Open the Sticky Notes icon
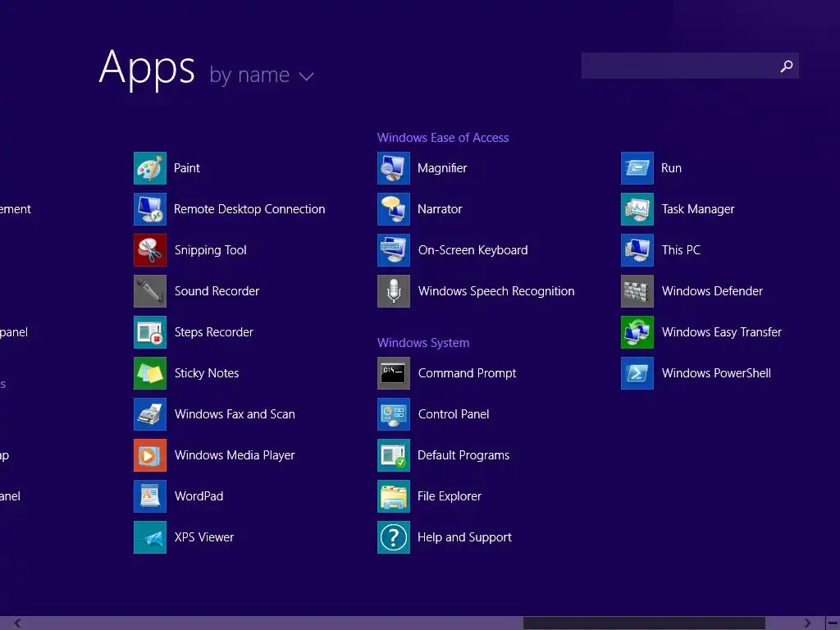Image resolution: width=840 pixels, height=630 pixels. point(150,373)
